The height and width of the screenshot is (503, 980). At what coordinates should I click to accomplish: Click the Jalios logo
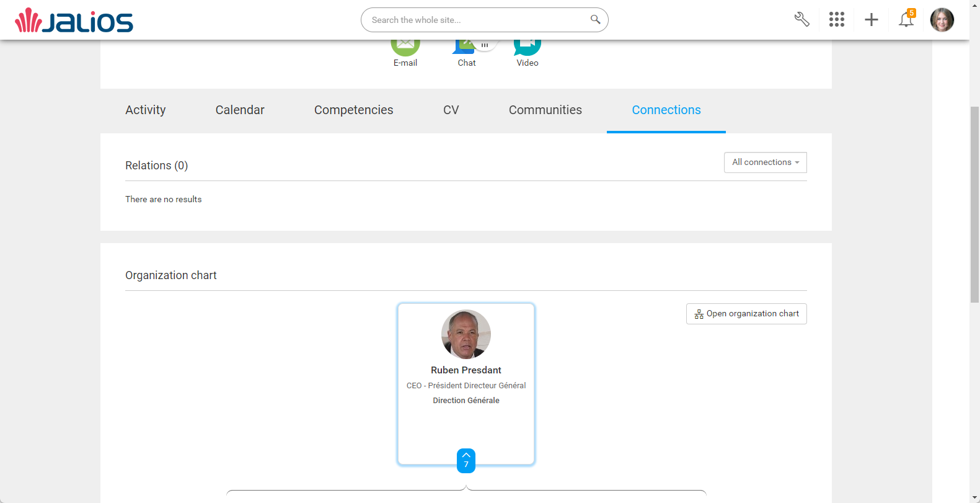74,20
